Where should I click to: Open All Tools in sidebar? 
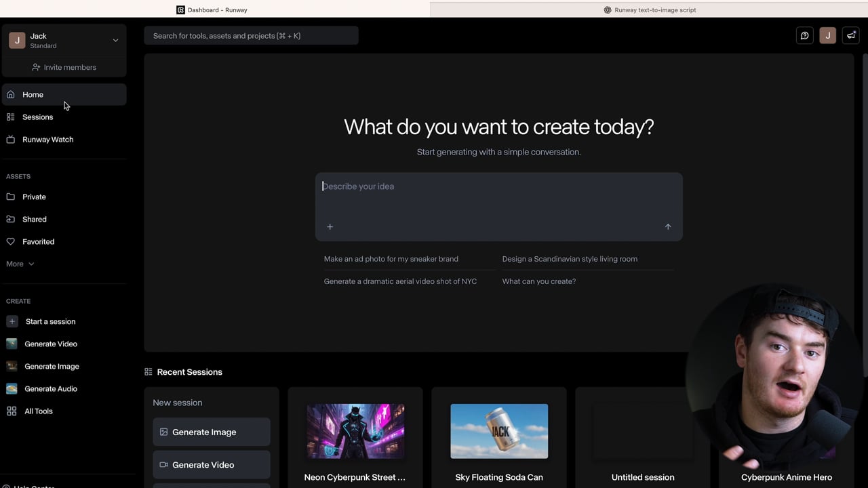point(64,411)
